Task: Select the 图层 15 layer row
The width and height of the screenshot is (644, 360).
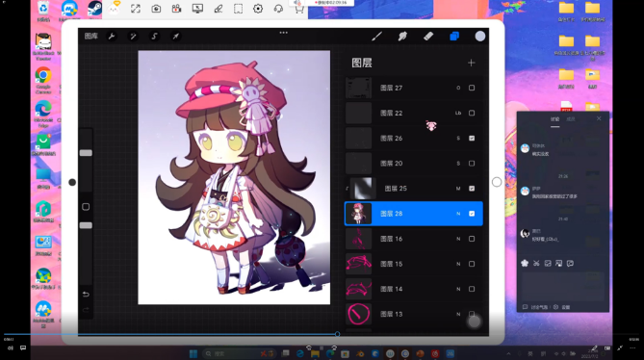Action: pyautogui.click(x=414, y=264)
